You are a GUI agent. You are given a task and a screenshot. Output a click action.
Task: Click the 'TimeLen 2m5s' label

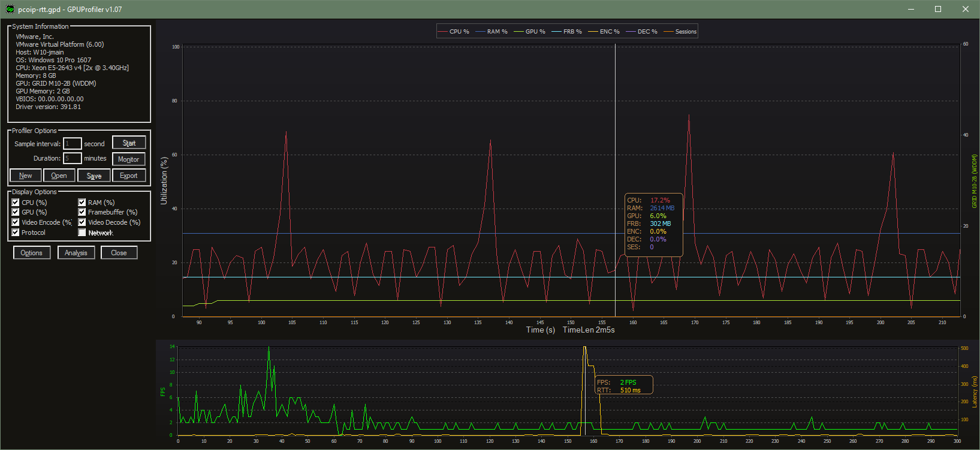click(x=589, y=330)
